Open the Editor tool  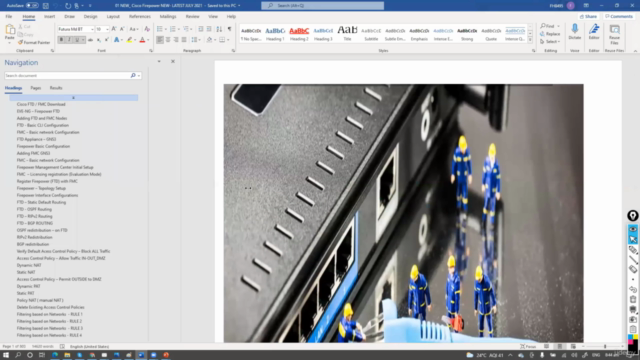tap(594, 32)
